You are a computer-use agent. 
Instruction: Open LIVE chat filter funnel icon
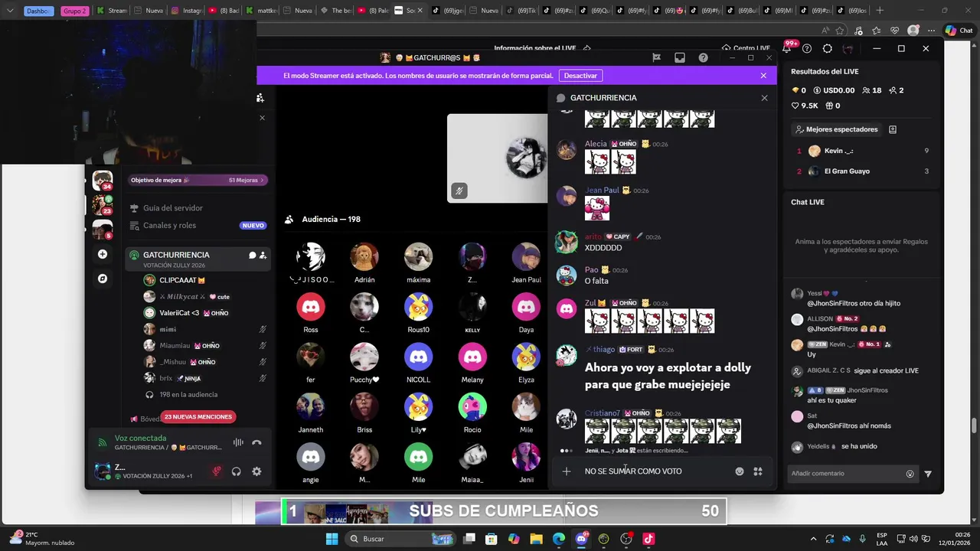point(928,474)
